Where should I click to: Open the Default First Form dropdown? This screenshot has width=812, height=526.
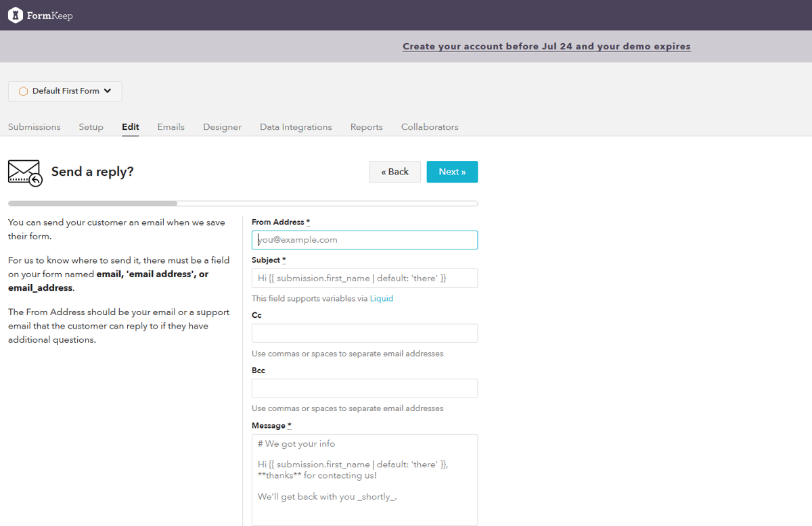pyautogui.click(x=64, y=91)
